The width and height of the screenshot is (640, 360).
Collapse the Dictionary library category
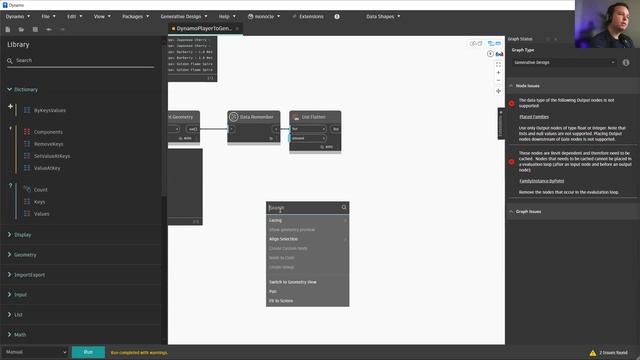coord(22,89)
